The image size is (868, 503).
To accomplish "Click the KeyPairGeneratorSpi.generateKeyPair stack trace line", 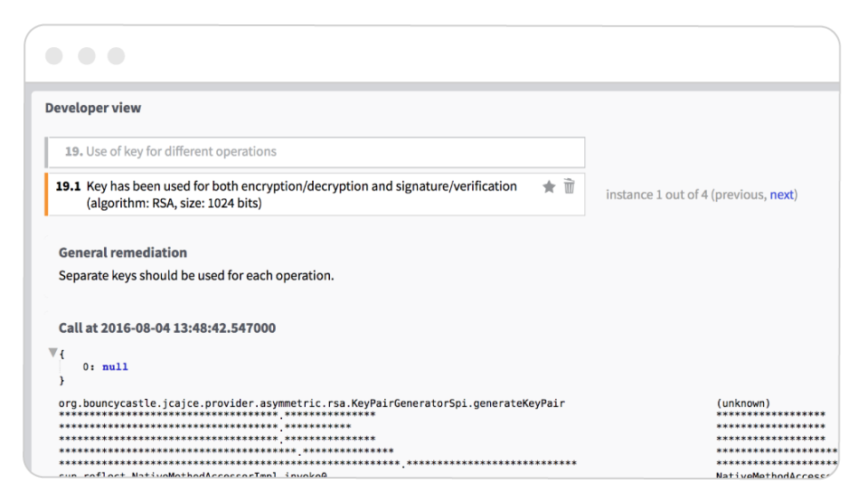I will tap(312, 403).
